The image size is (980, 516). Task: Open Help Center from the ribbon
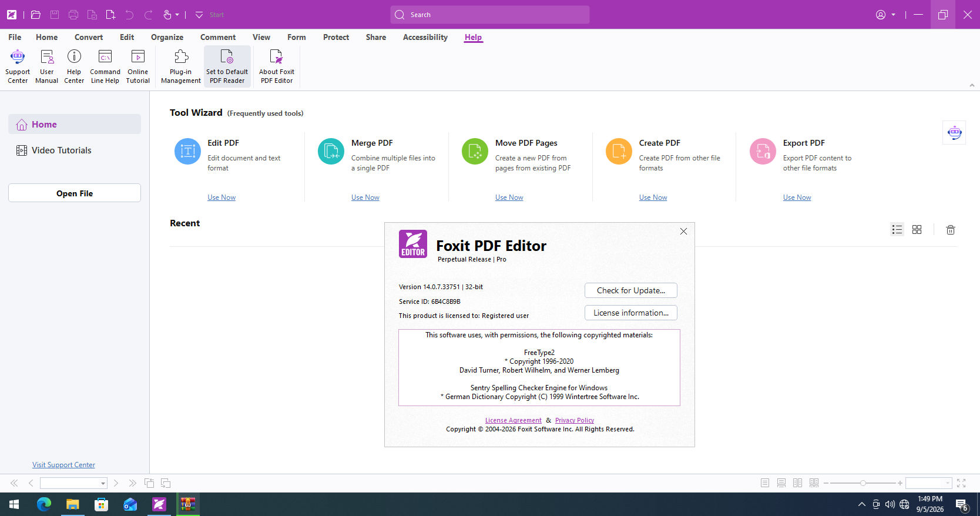tap(74, 66)
